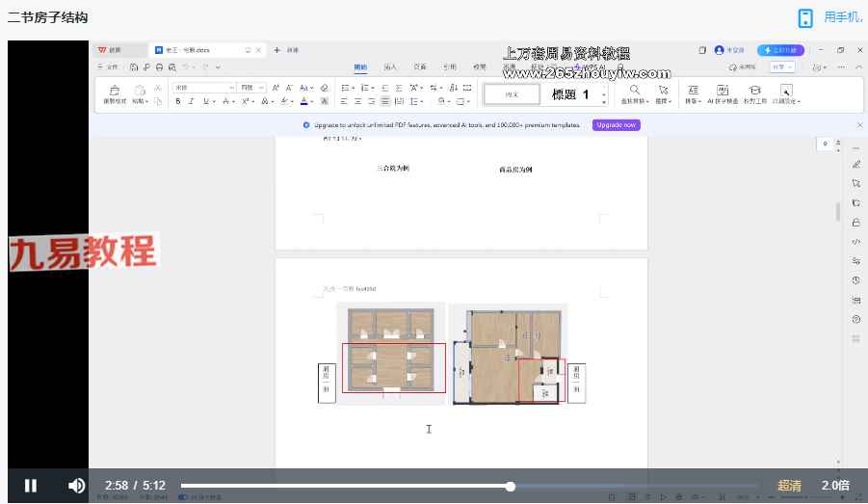The image size is (868, 504).
Task: Click the Italic formatting icon
Action: [192, 101]
